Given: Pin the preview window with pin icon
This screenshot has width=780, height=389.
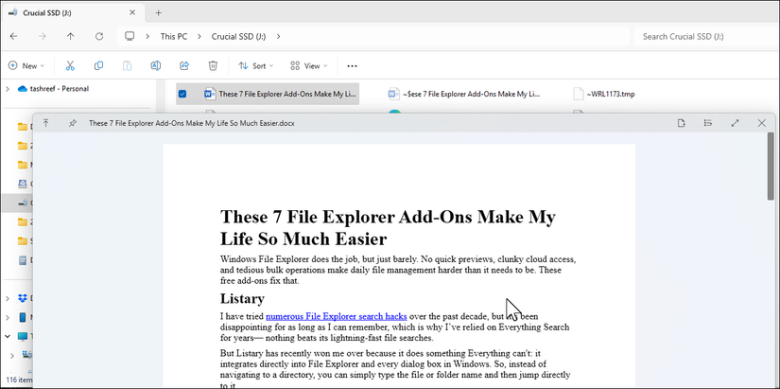Looking at the screenshot, I should [73, 123].
